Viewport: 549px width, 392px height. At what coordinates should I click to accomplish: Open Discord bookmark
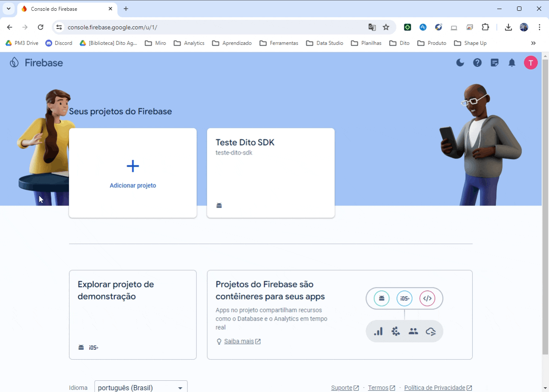[59, 43]
